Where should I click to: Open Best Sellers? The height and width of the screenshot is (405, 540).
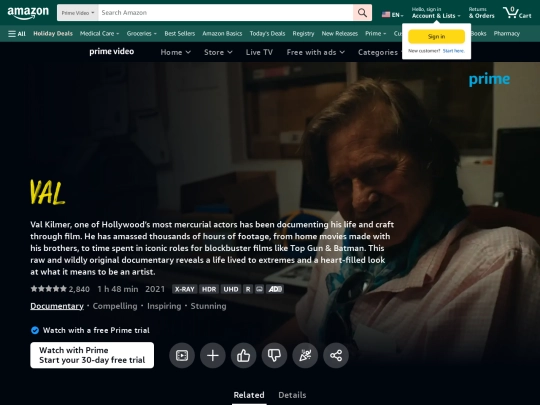(179, 34)
